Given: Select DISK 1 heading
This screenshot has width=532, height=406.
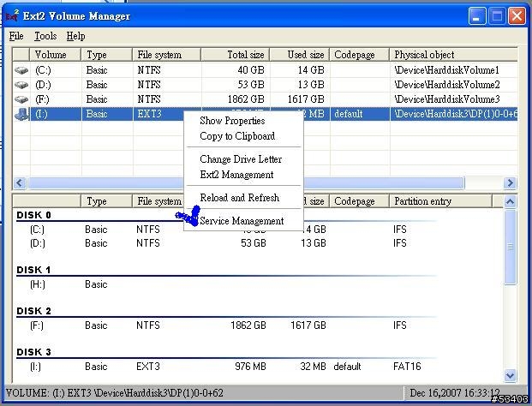Looking at the screenshot, I should [33, 270].
